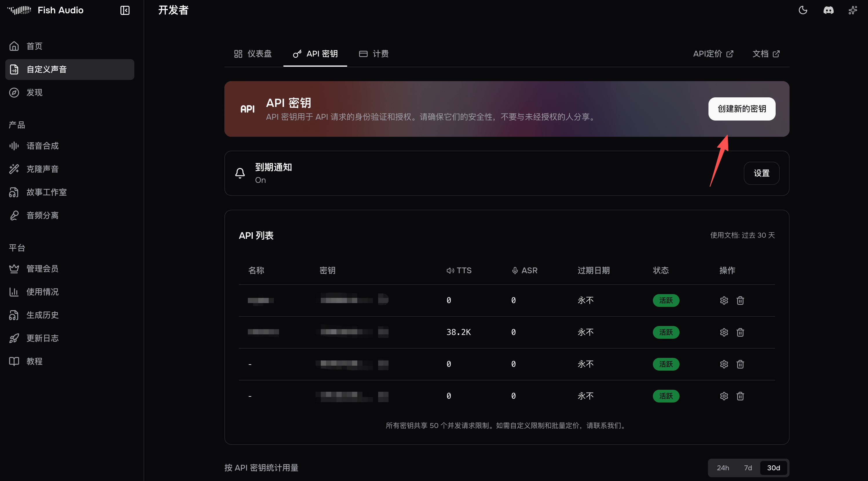Click the TTS column header
The image size is (868, 481).
pyautogui.click(x=459, y=271)
